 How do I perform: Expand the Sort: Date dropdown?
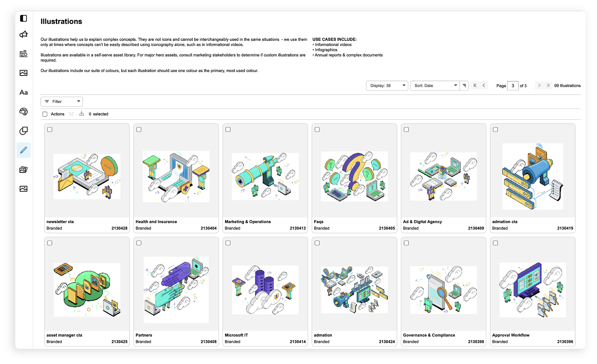[435, 86]
